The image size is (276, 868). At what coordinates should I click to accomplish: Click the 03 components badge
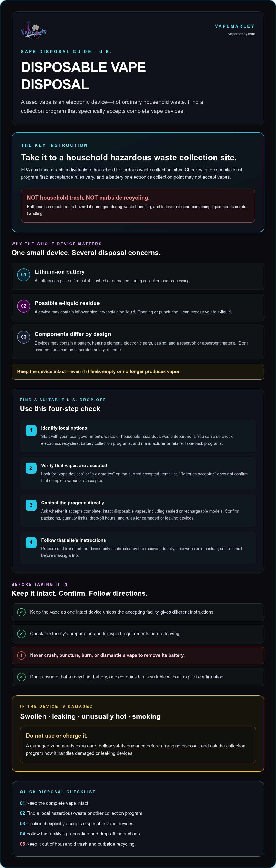[24, 337]
